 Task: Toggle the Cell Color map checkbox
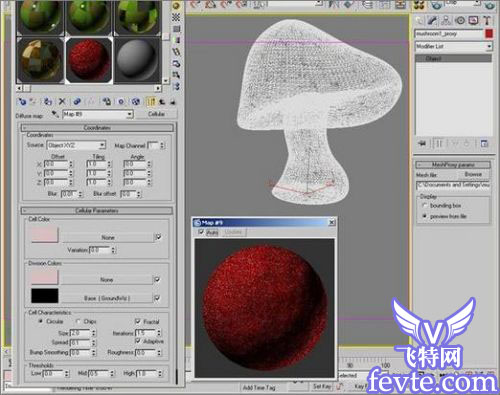(x=159, y=237)
